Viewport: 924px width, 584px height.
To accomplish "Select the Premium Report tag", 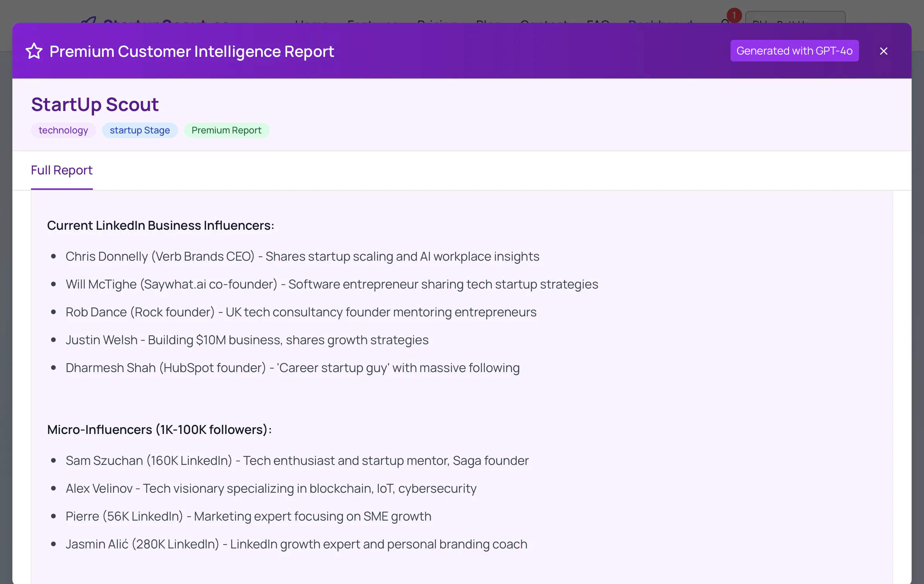I will point(226,130).
